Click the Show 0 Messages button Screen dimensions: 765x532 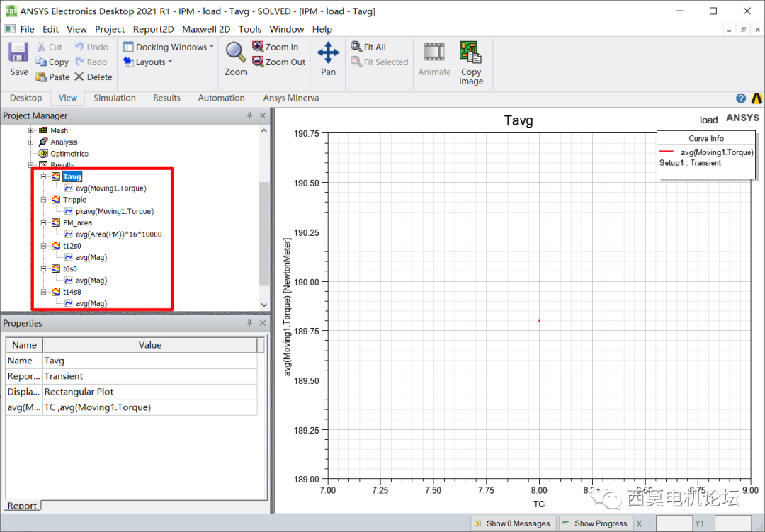pos(511,523)
